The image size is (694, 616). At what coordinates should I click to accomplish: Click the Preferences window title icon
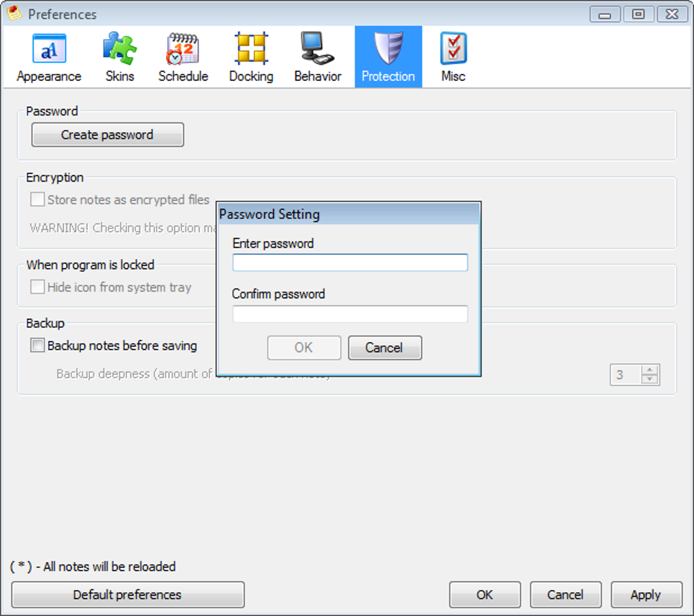point(14,14)
